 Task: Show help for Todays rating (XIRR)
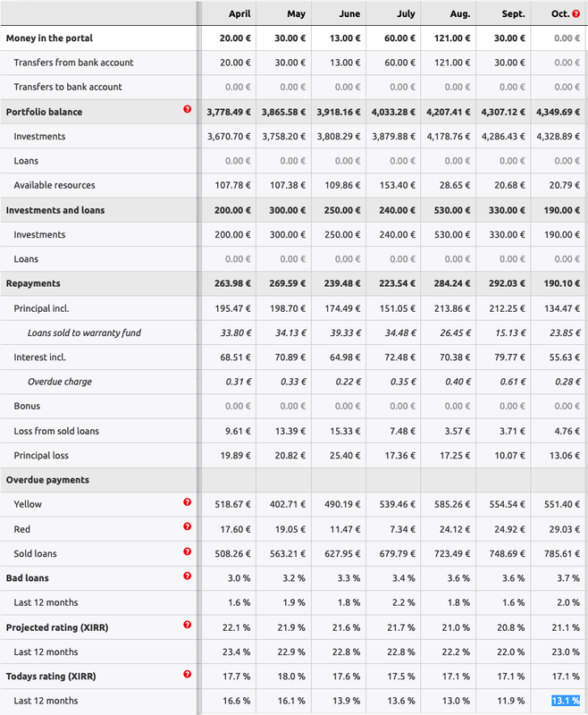pyautogui.click(x=188, y=674)
